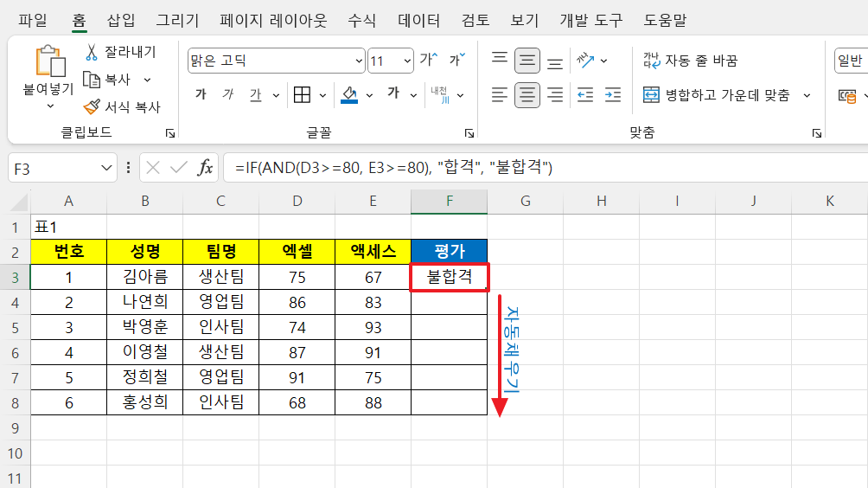Viewport: 868px width, 488px height.
Task: Increase indent
Action: pos(613,94)
